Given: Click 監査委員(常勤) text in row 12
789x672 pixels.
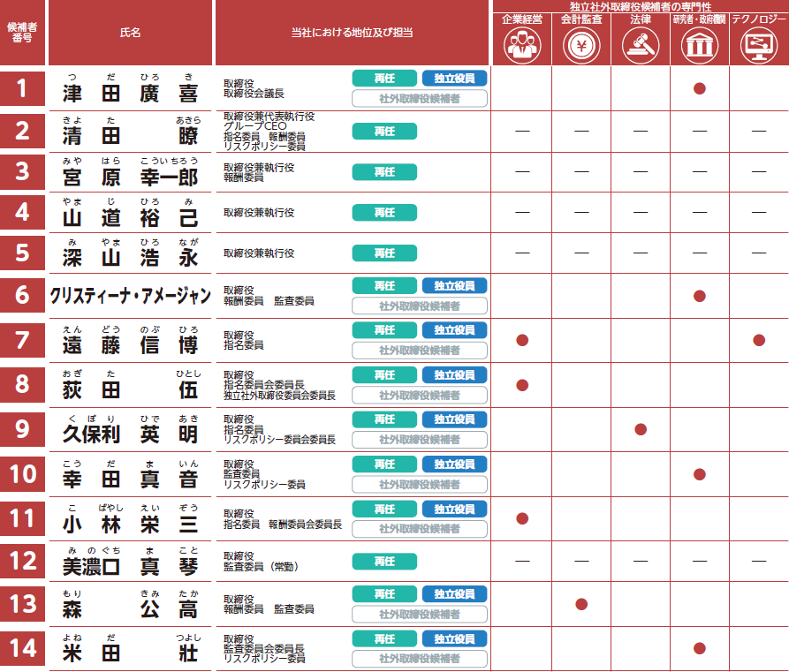Looking at the screenshot, I should coord(262,567).
